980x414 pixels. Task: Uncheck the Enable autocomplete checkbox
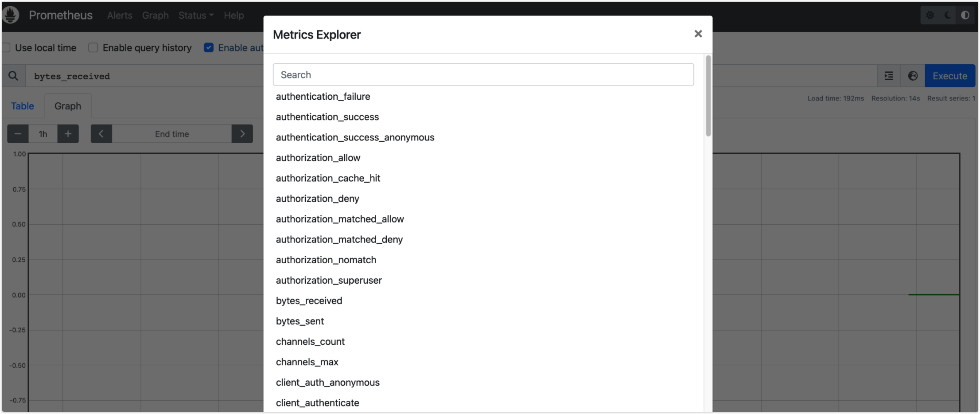click(209, 47)
